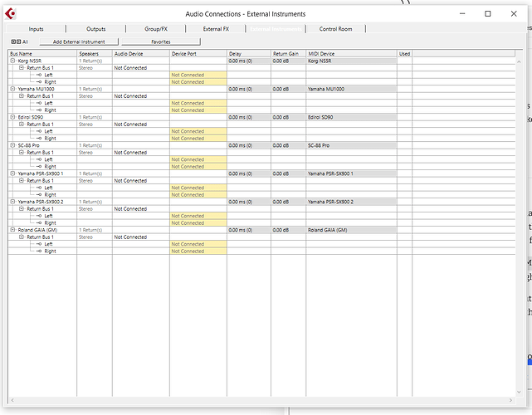Click the horizontal scrollbar right arrow
532x415 pixels.
tap(510, 400)
